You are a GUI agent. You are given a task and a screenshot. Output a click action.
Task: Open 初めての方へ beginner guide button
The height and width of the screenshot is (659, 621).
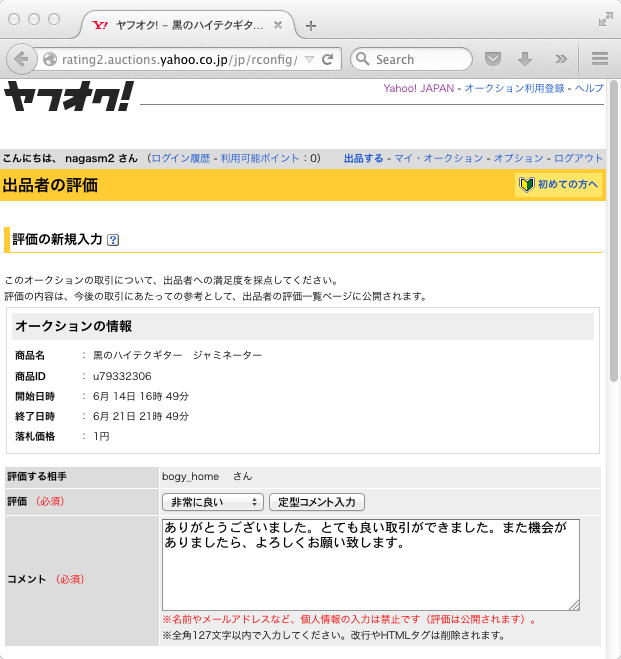click(x=558, y=185)
